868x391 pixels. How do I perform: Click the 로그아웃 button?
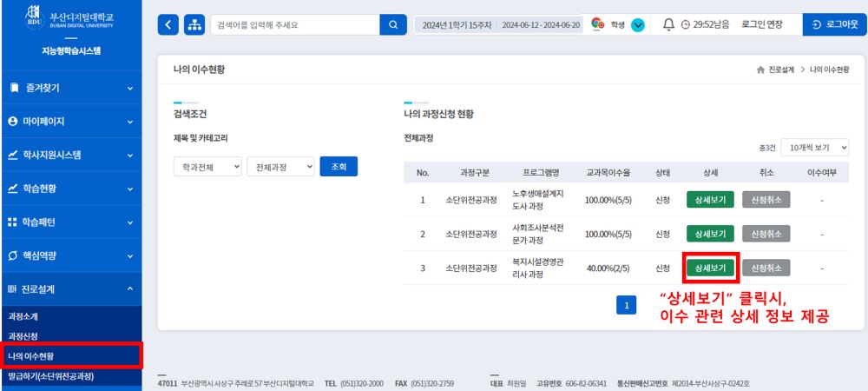(835, 25)
